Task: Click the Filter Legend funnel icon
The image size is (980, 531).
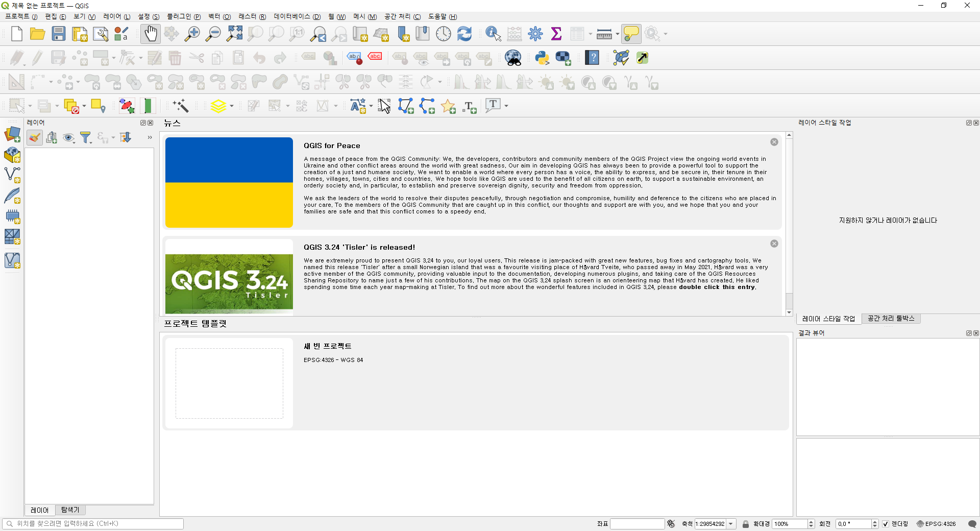Action: [x=86, y=137]
